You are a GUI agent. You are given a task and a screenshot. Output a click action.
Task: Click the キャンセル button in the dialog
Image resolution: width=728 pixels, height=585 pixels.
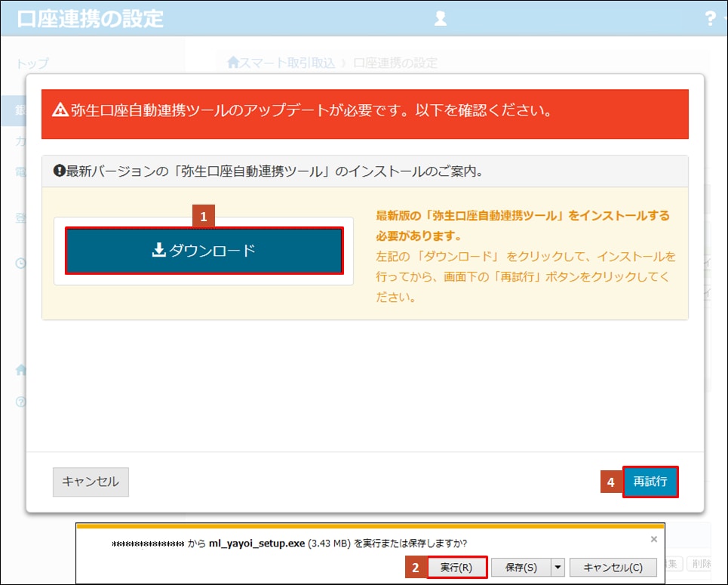point(91,482)
